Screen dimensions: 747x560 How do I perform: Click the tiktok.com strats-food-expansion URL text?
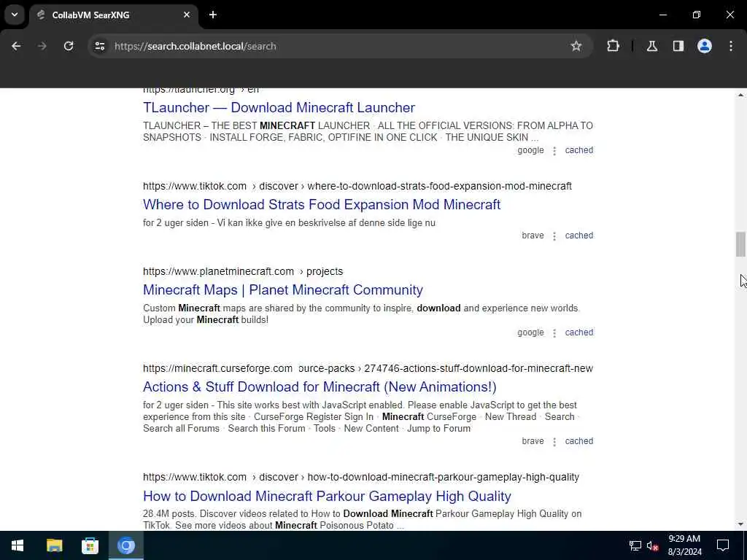[x=357, y=186]
